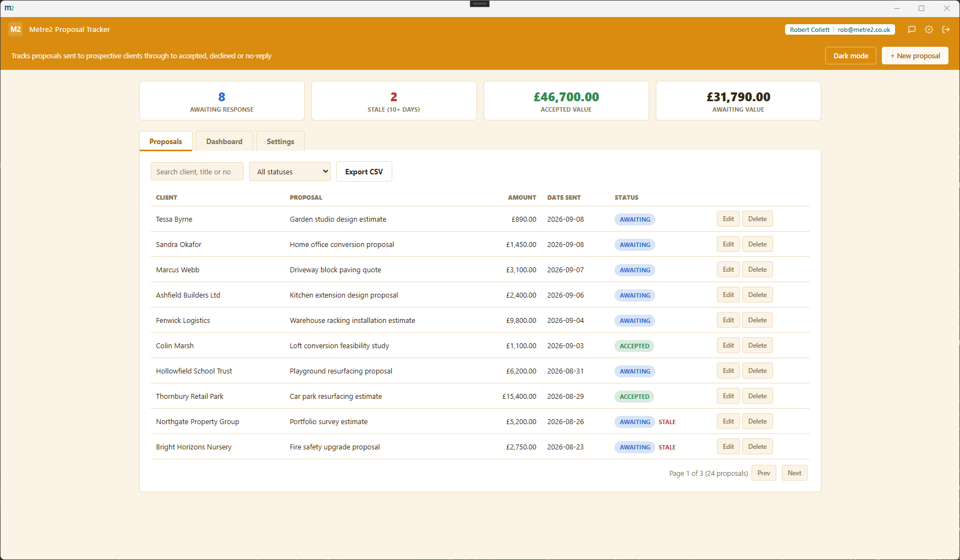Edit the Sandra Okafor proposal
Image resolution: width=960 pixels, height=560 pixels.
pyautogui.click(x=728, y=244)
